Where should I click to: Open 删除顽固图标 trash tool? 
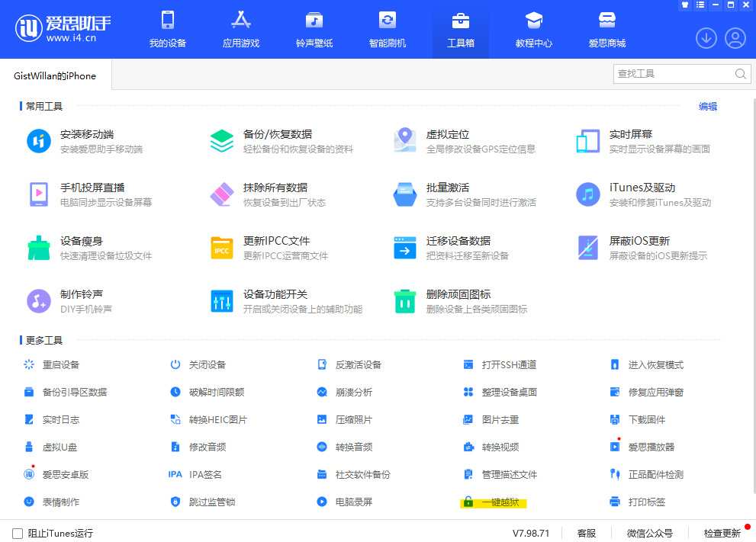pyautogui.click(x=405, y=301)
